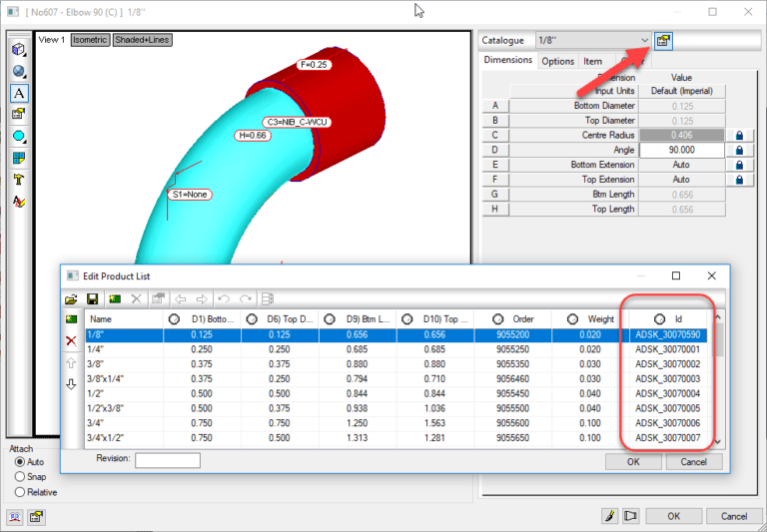Screen dimensions: 767x532
Task: Click the main window Cancel button
Action: (734, 516)
